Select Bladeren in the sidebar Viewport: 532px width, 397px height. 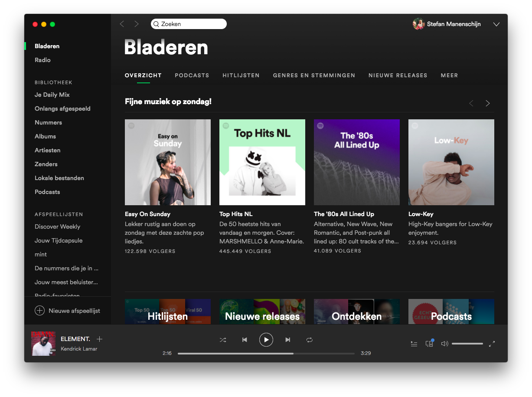coord(47,46)
